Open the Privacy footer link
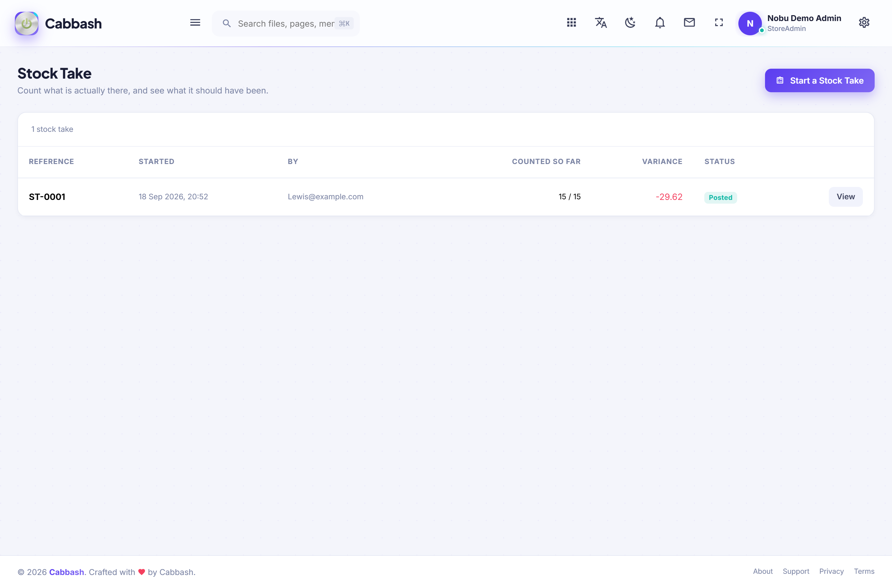The image size is (892, 588). click(x=831, y=572)
